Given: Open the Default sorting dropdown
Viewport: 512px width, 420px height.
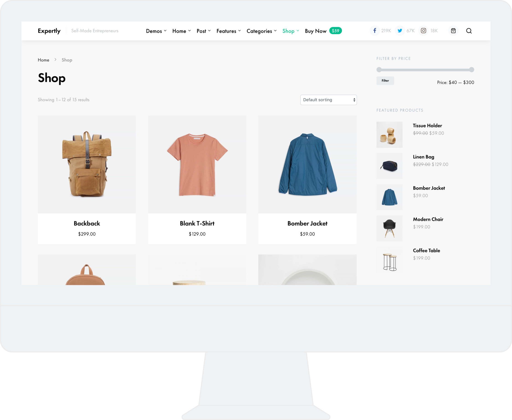Looking at the screenshot, I should 328,100.
